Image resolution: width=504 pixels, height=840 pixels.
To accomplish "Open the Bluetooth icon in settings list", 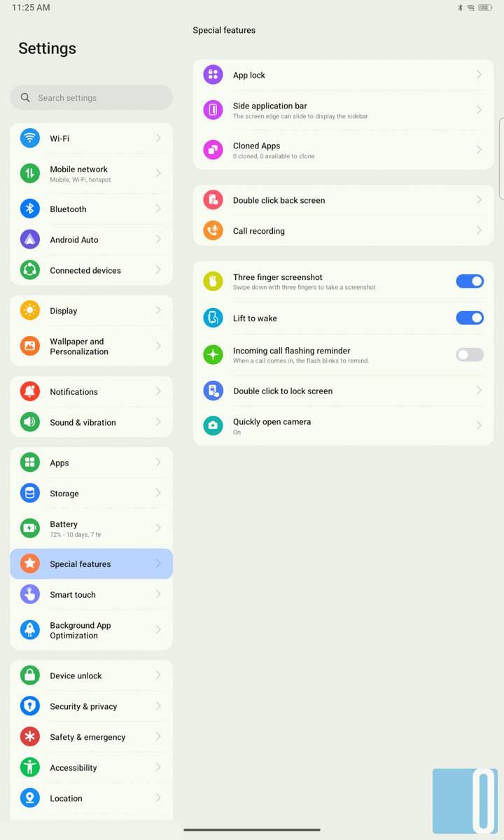I will [30, 209].
